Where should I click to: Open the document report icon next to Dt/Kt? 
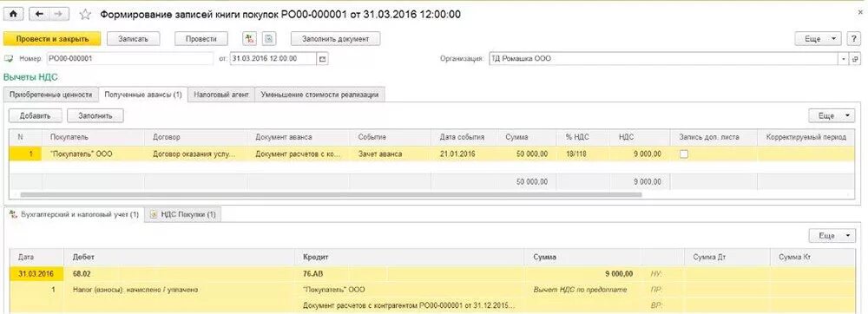[268, 39]
